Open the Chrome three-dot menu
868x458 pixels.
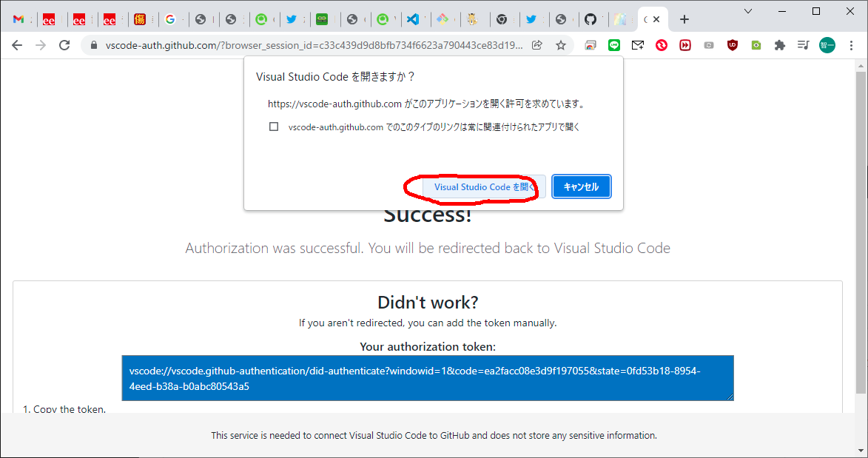pyautogui.click(x=851, y=45)
